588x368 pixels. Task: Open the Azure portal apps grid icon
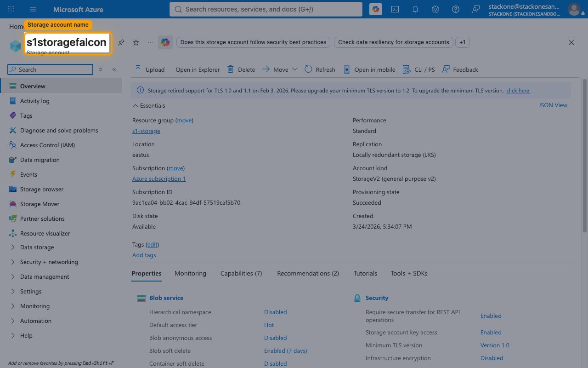click(11, 9)
